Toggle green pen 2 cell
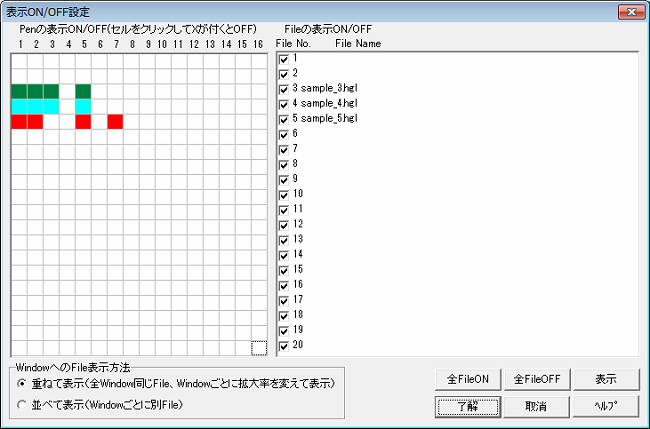Screen dimensions: 650x429 (x=35, y=92)
